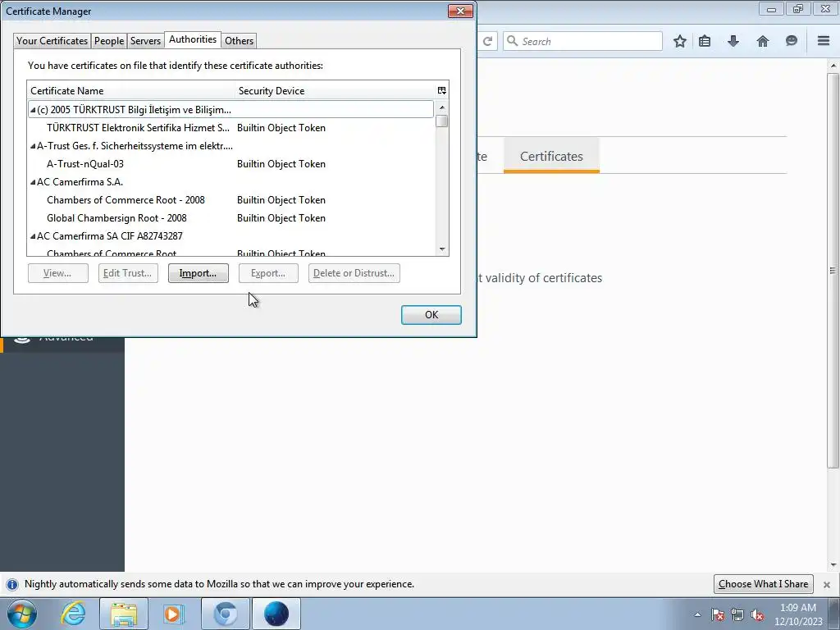Open the column picker icon in certificate list
Image resolution: width=840 pixels, height=630 pixels.
tap(442, 90)
